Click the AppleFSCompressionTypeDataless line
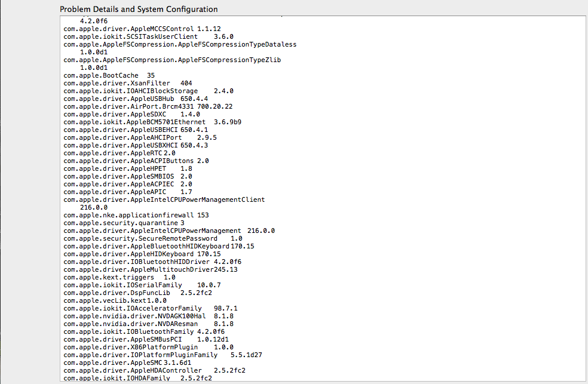 pyautogui.click(x=180, y=45)
